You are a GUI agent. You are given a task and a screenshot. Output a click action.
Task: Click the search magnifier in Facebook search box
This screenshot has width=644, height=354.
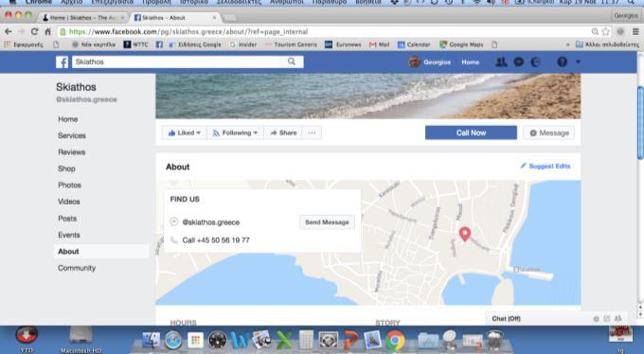click(x=292, y=62)
